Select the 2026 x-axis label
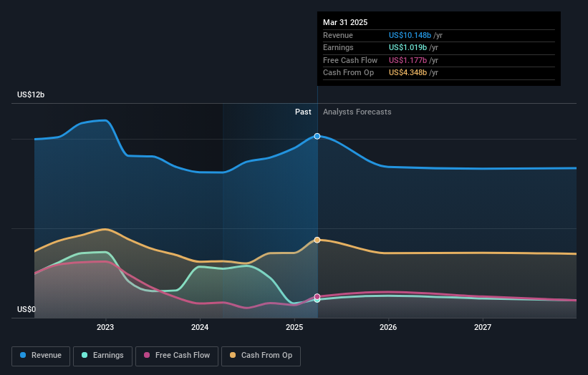Viewport: 588px width, 375px height. tap(388, 328)
